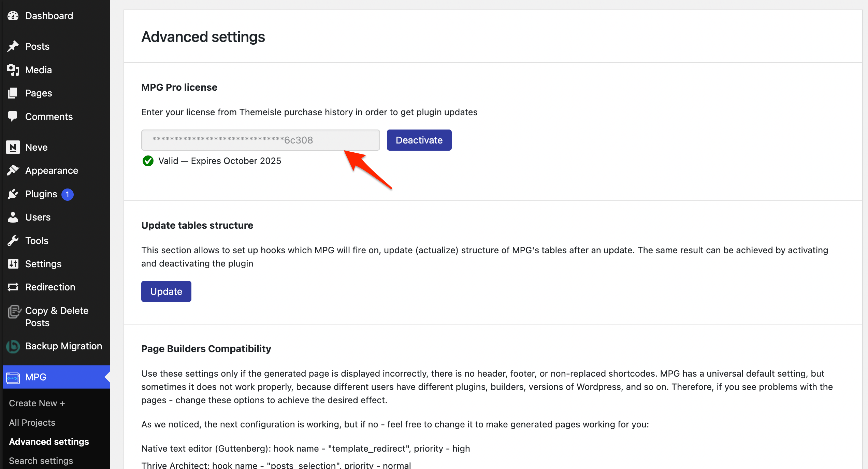Screen dimensions: 868x469
Task: Select the MPG menu entry
Action: (x=36, y=377)
